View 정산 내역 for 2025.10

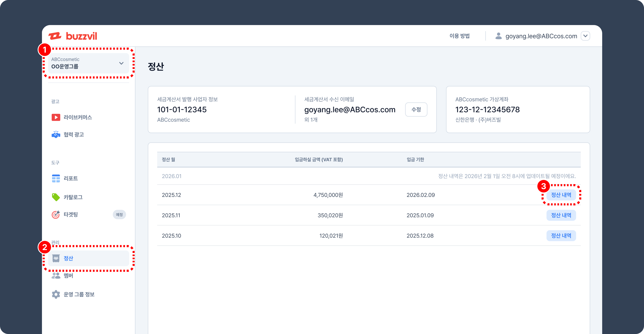click(561, 236)
